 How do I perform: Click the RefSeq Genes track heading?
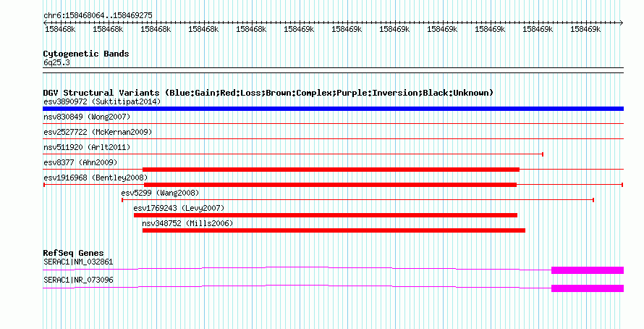(73, 253)
